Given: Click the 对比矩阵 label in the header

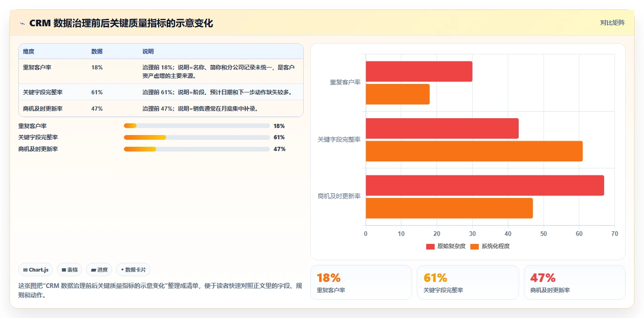Looking at the screenshot, I should (x=612, y=23).
